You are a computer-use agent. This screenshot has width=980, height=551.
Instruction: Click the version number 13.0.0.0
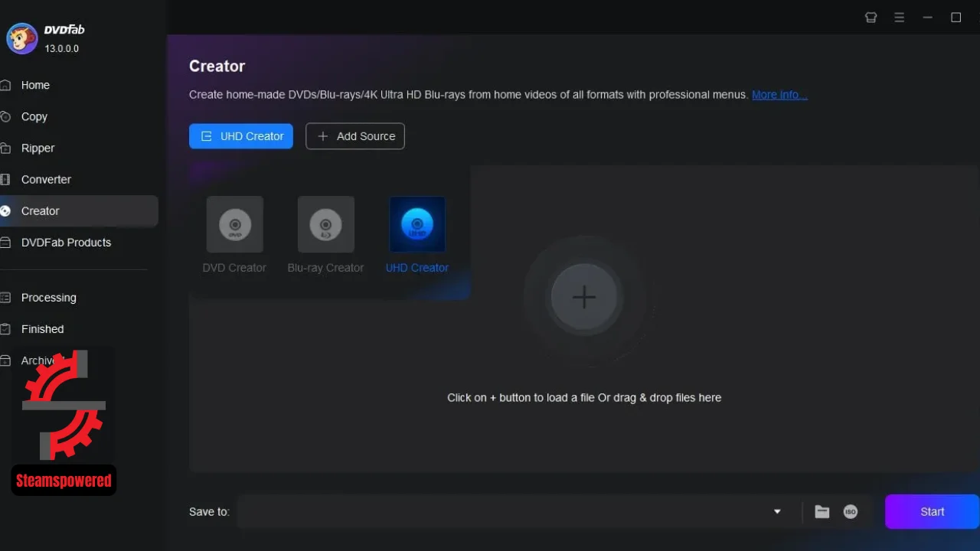pyautogui.click(x=61, y=48)
